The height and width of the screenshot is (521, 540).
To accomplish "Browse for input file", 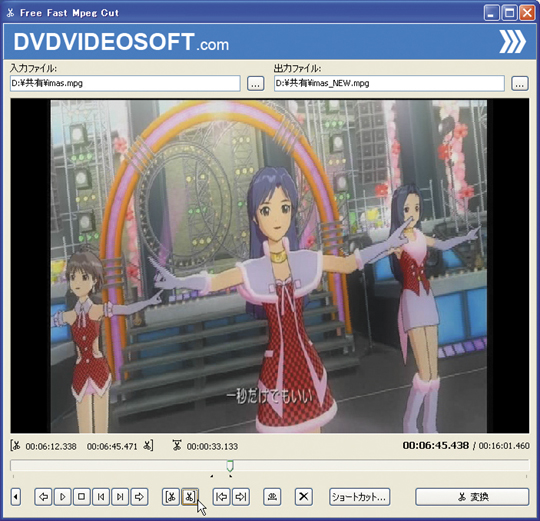I will (x=256, y=84).
